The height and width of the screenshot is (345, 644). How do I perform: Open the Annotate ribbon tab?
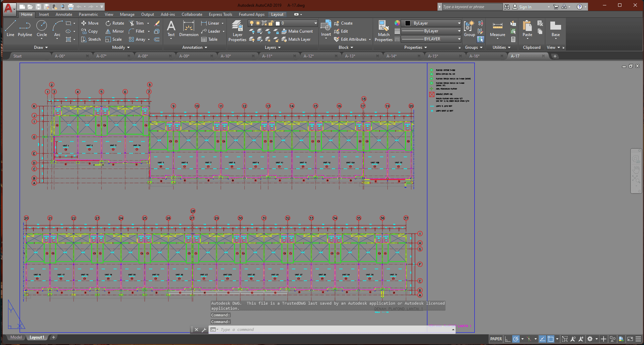pyautogui.click(x=64, y=14)
